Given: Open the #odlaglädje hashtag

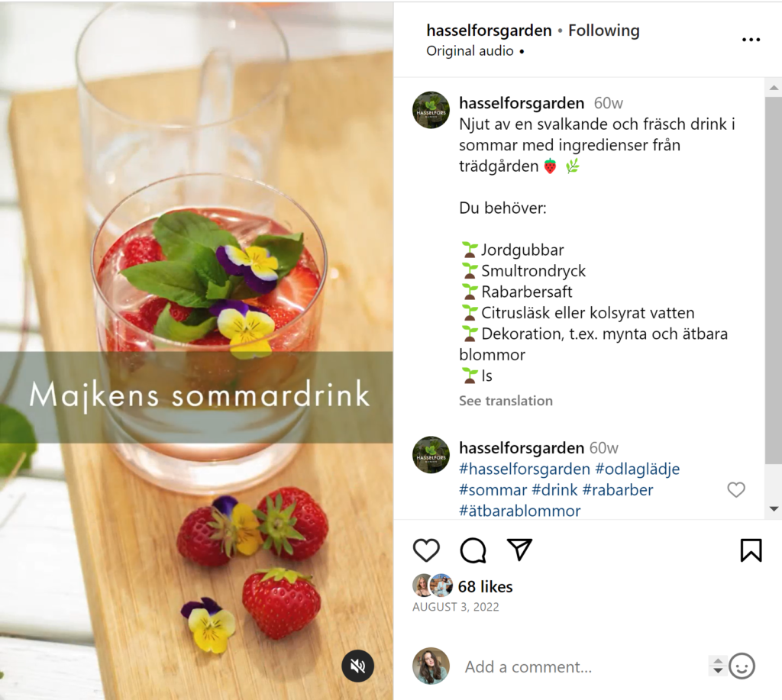Looking at the screenshot, I should (638, 469).
